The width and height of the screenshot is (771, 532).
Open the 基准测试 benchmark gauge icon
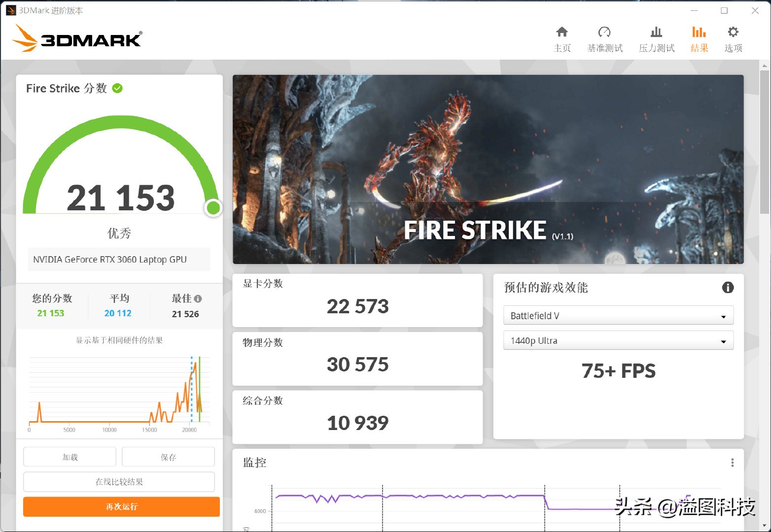(x=604, y=32)
